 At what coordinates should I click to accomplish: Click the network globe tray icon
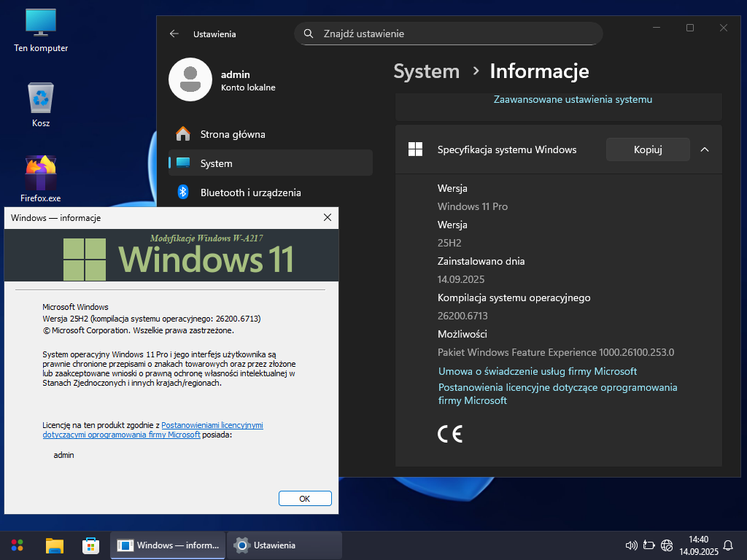click(666, 545)
